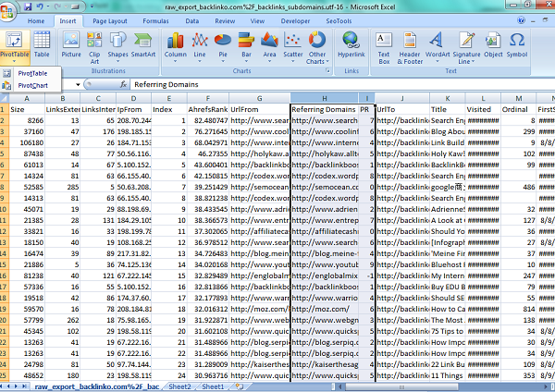Insert WordArt text
This screenshot has height=392, width=555.
point(438,48)
